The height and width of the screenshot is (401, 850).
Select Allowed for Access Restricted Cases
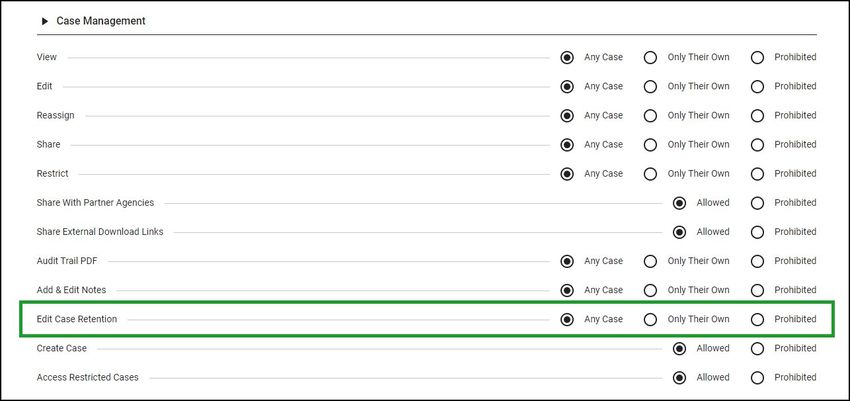point(679,378)
